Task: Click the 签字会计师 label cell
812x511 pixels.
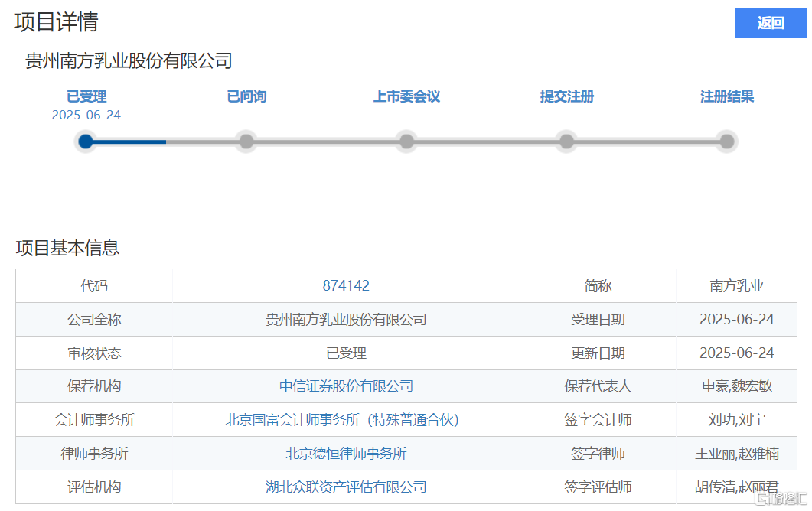Action: (x=598, y=420)
